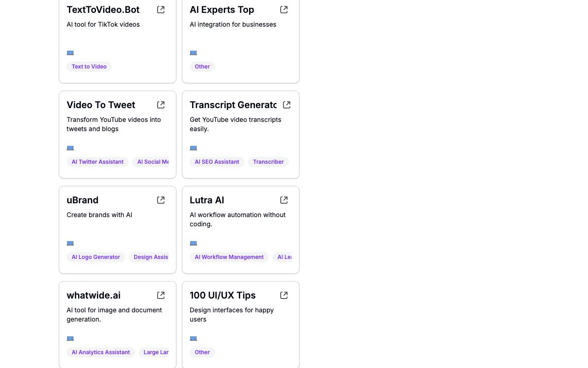Click 'Create brands with AI' description
The image size is (588, 368).
99,215
